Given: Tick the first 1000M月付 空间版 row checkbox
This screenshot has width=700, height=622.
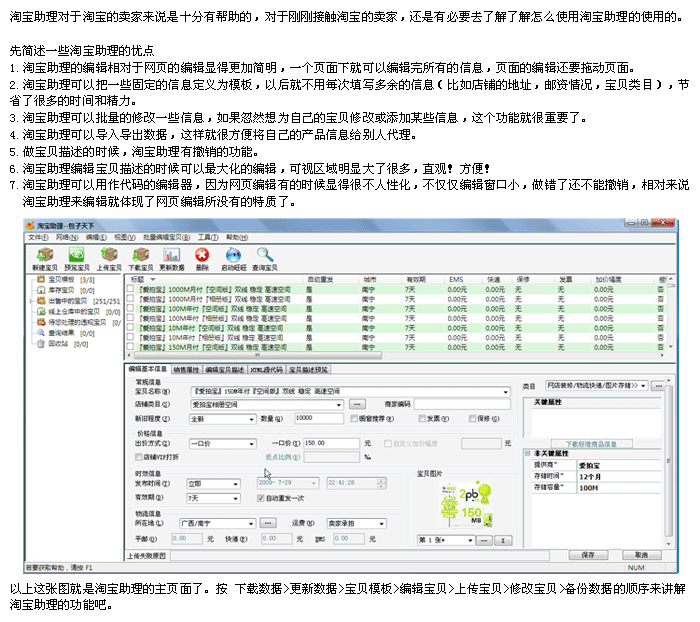Looking at the screenshot, I should coord(130,289).
